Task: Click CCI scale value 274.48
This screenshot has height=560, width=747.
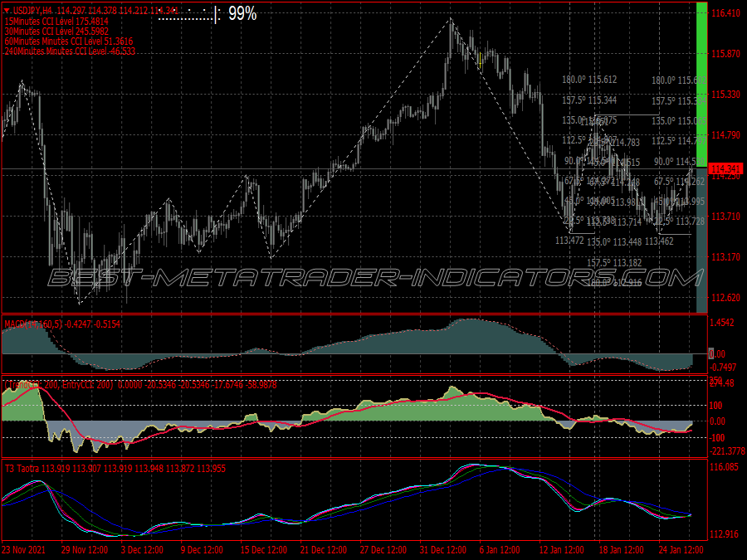Action: pos(723,383)
